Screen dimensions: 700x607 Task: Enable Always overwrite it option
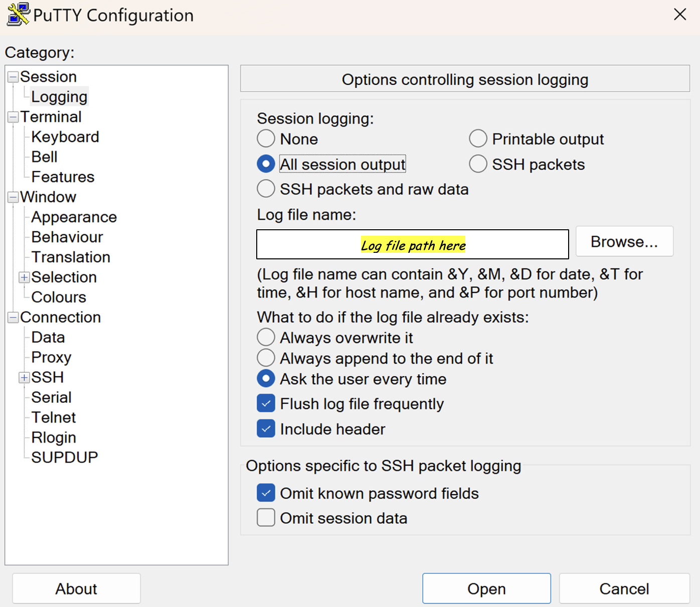pos(266,338)
